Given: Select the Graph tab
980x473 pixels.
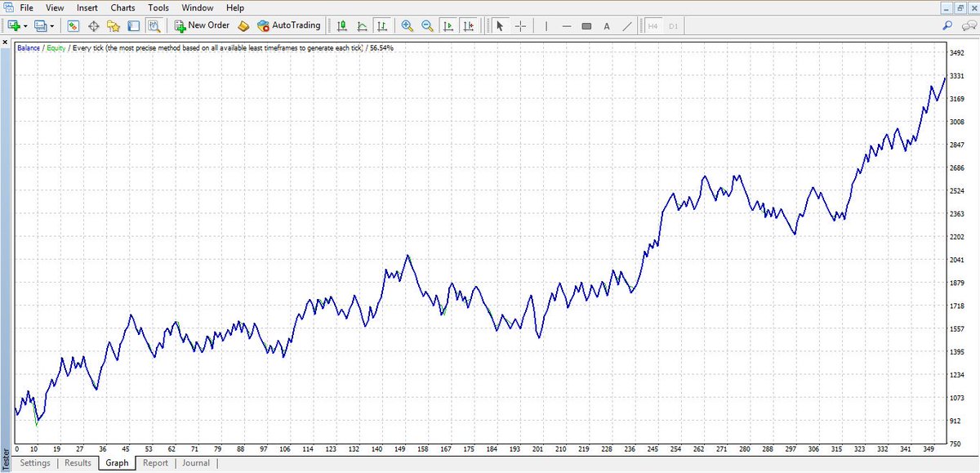Looking at the screenshot, I should pos(117,463).
